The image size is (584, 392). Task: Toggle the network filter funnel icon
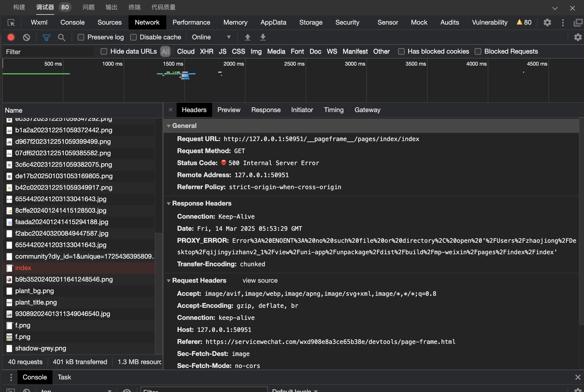click(46, 37)
